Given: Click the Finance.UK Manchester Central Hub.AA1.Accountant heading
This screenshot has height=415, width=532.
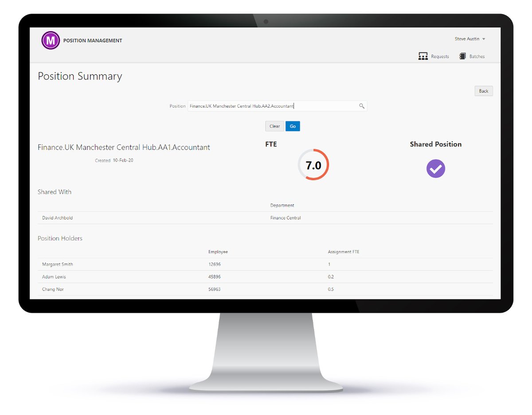Looking at the screenshot, I should [x=124, y=147].
